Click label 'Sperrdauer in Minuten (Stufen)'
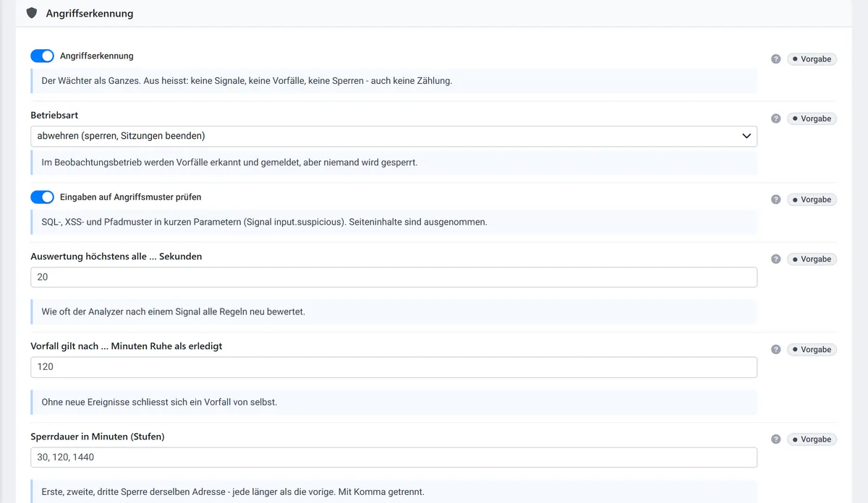The height and width of the screenshot is (503, 868). tap(98, 436)
